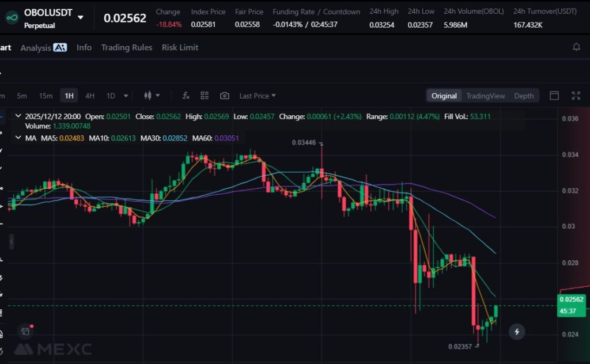Open the Analysis AI tab
Viewport: 590px width, 364px height.
coord(44,48)
